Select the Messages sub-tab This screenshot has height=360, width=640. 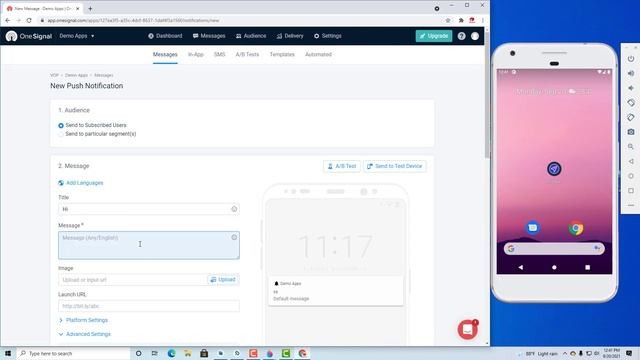tap(165, 54)
